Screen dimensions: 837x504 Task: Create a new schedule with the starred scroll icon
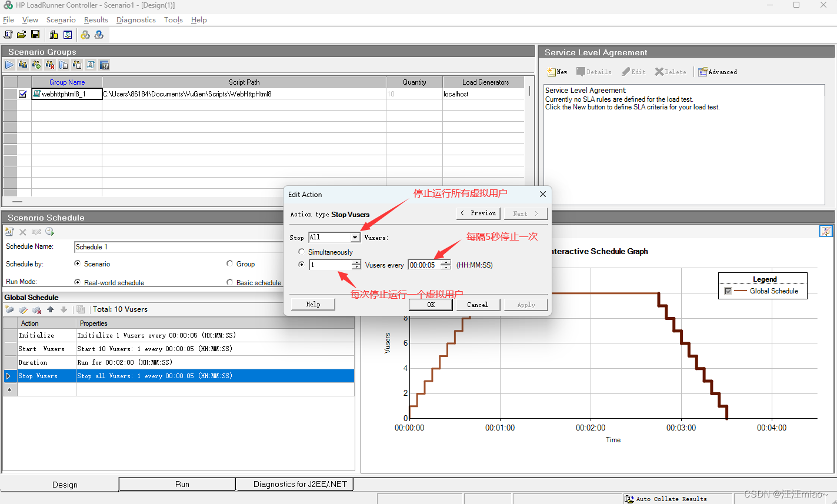9,232
